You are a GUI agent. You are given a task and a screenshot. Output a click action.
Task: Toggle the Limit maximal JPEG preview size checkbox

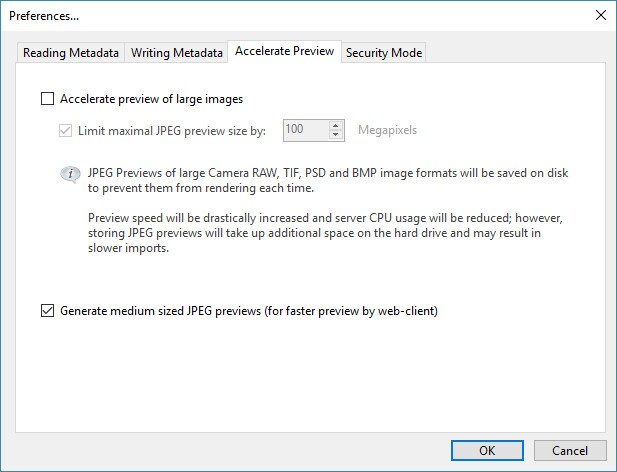click(x=67, y=130)
